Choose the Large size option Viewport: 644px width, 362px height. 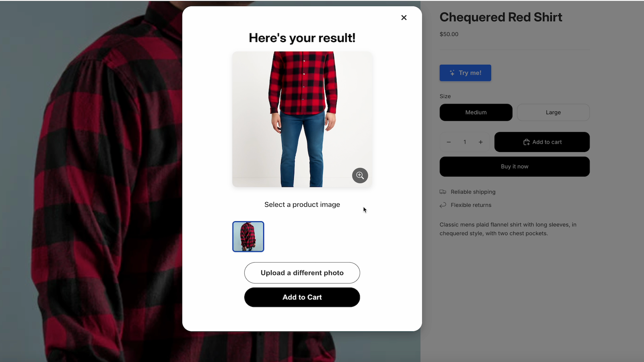pyautogui.click(x=553, y=112)
